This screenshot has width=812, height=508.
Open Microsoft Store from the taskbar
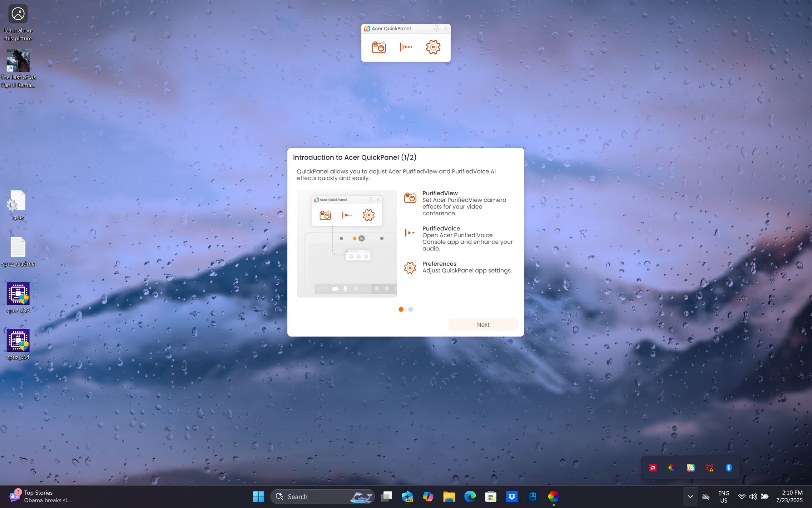tap(491, 497)
